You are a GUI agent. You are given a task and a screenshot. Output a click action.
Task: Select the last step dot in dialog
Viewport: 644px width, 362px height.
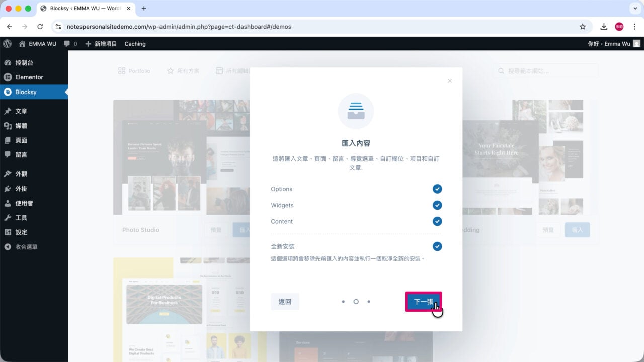369,302
